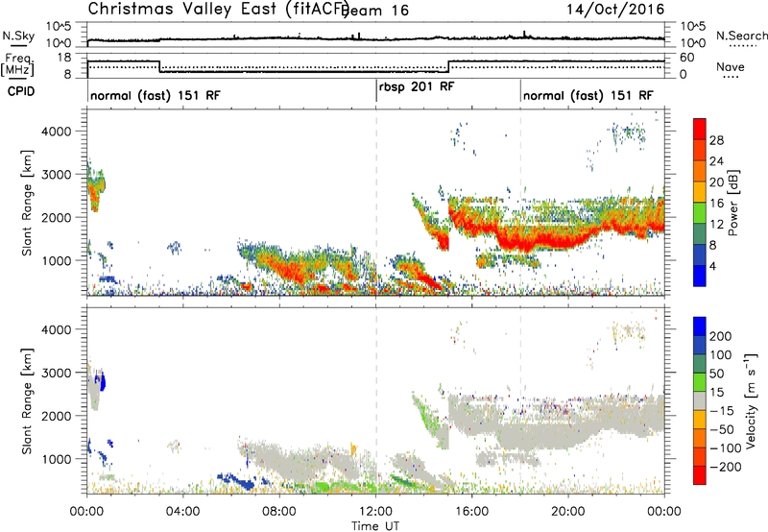Select the -100 tick on Velocity colorbar

(x=726, y=448)
